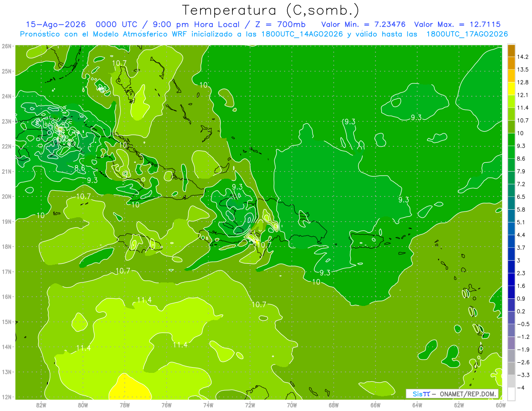Click the "Temperatura (C,somb.)" title
Image resolution: width=532 pixels, height=411 pixels.
tap(271, 10)
